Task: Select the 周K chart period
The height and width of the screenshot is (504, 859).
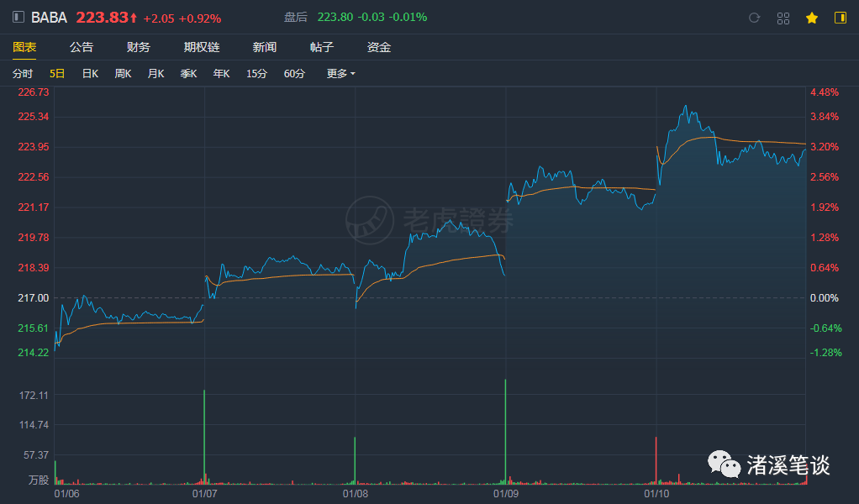Action: pyautogui.click(x=124, y=73)
